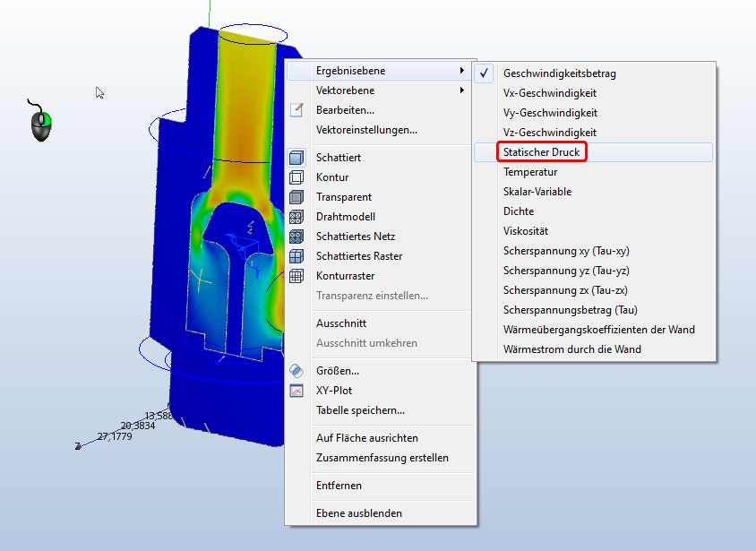Choose XY-Plot menu entry
Screen dimensions: 756x551
381,391
